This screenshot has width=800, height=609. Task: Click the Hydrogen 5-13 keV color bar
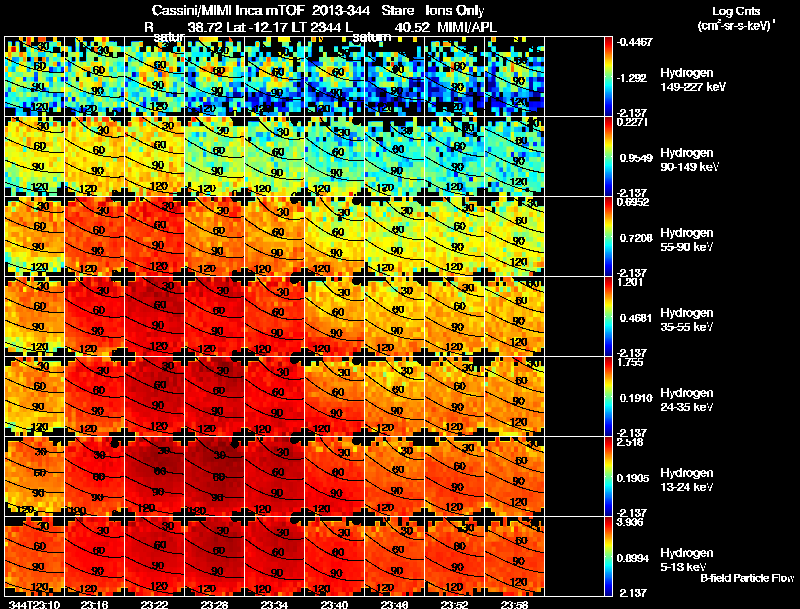pos(608,557)
